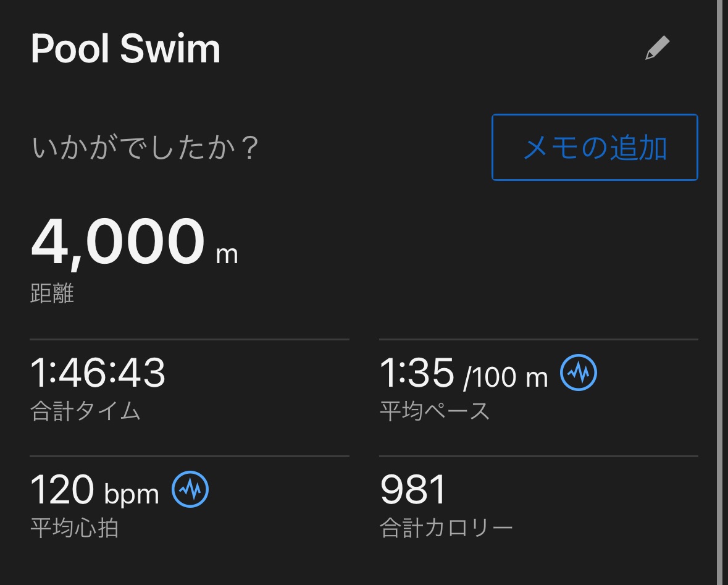Tap the /100 m pace unit
The image size is (728, 585).
506,377
